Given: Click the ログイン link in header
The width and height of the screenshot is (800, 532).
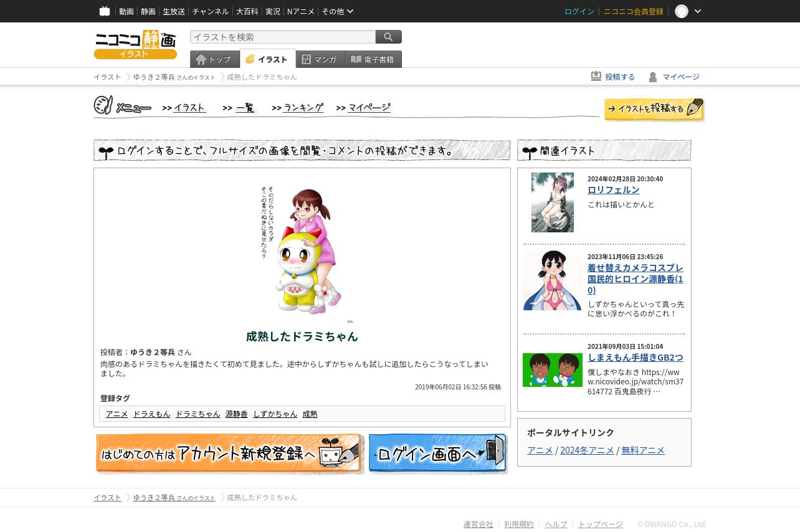Looking at the screenshot, I should click(x=579, y=11).
